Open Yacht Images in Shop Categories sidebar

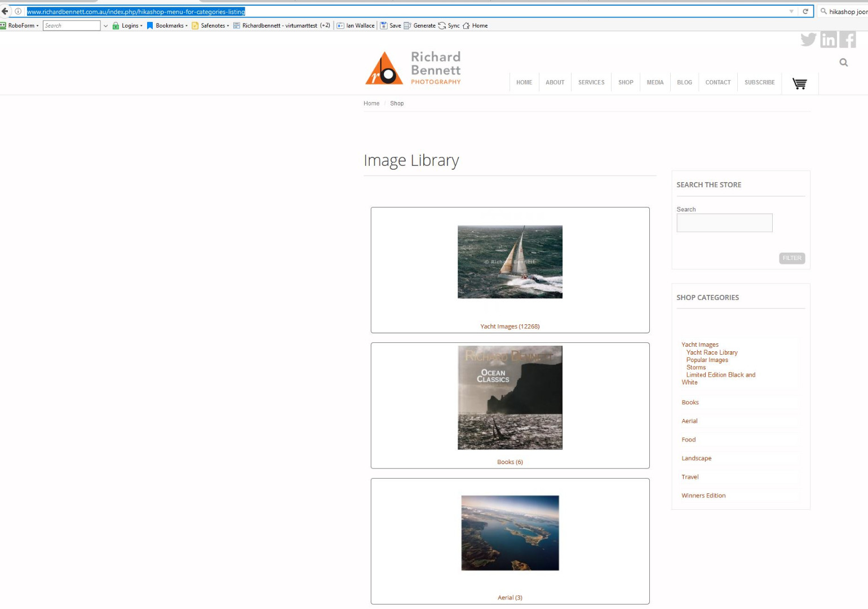point(700,345)
